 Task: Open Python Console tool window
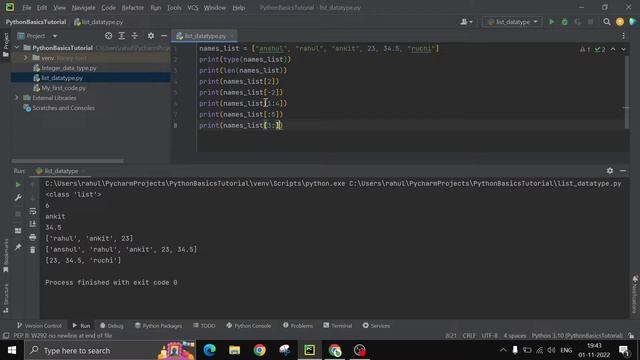(x=249, y=326)
